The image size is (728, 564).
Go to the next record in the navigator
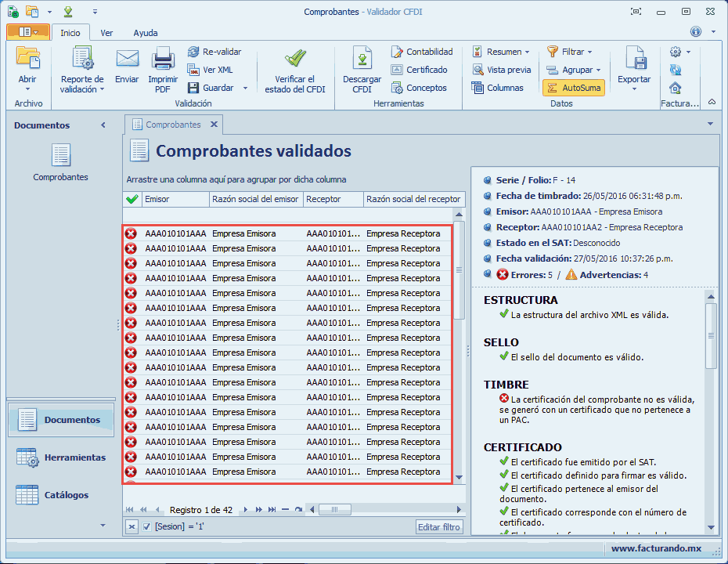246,510
